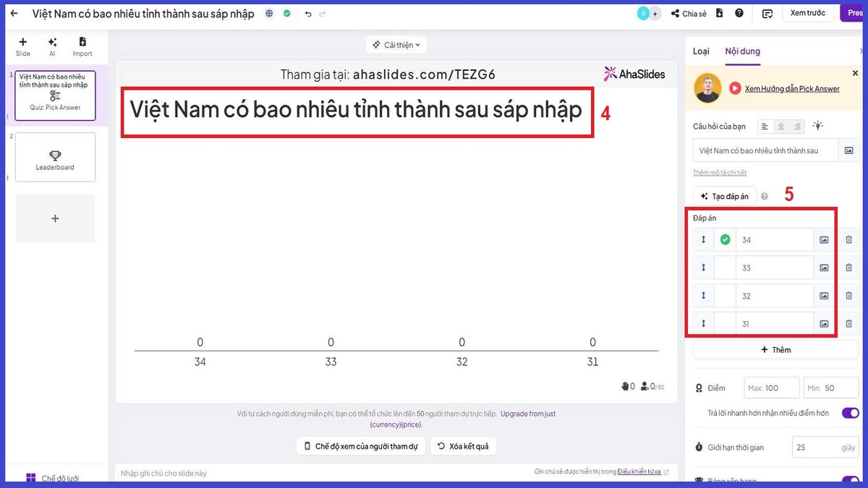Align the question text center

[x=781, y=127]
